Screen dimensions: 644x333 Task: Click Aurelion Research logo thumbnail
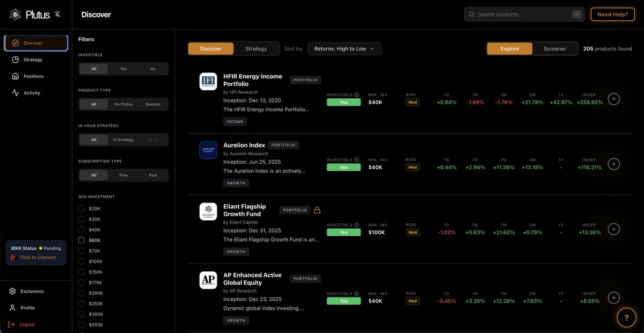208,150
